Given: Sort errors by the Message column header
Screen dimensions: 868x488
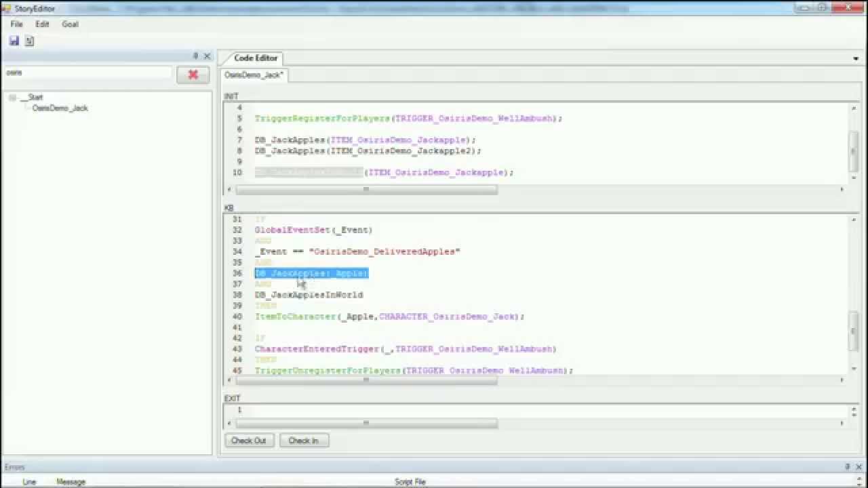Looking at the screenshot, I should 71,482.
